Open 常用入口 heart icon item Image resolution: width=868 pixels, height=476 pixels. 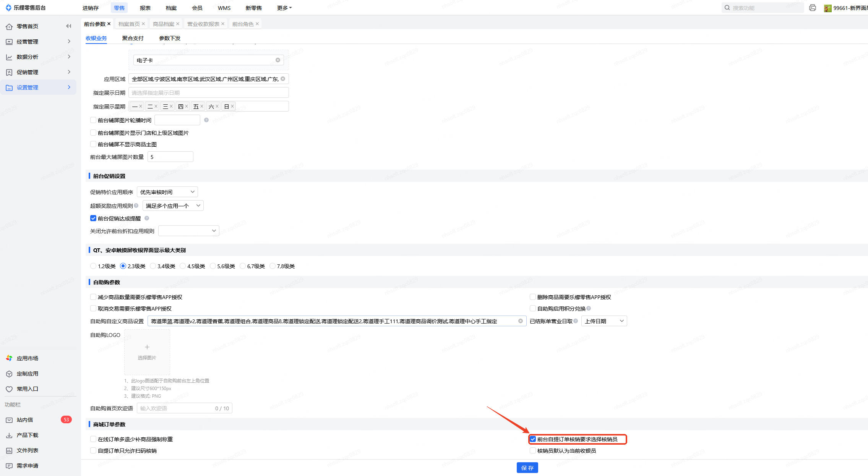9,389
